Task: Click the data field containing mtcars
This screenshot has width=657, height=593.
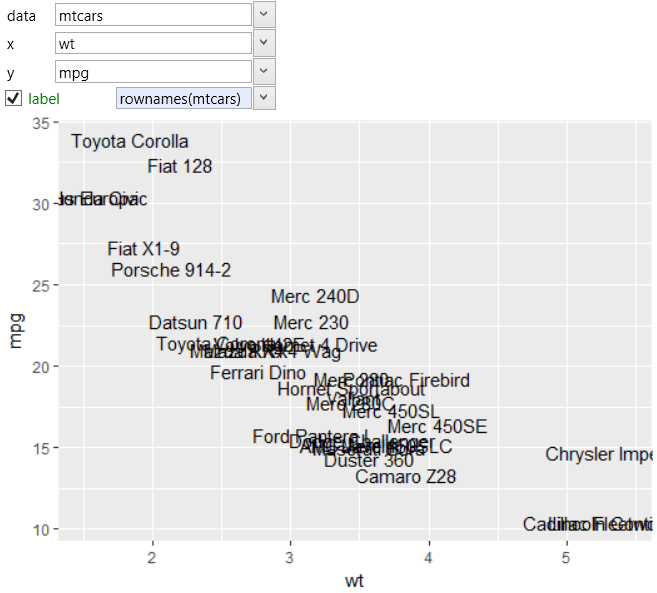Action: [x=153, y=15]
